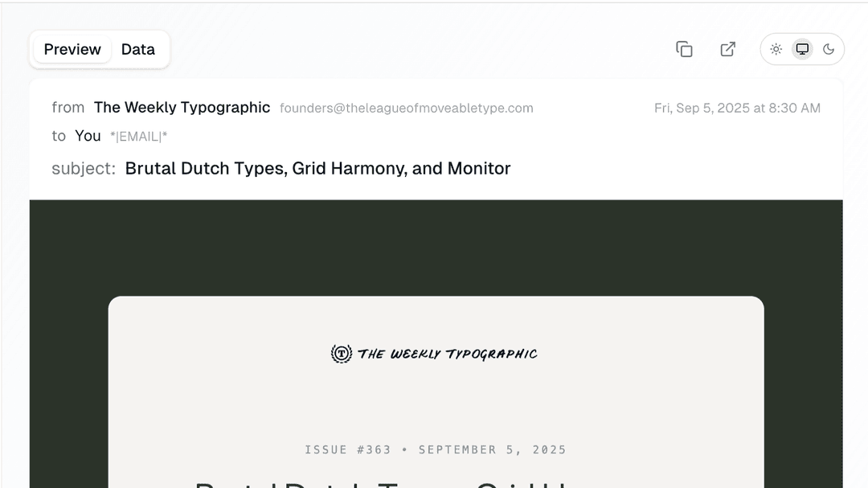Image resolution: width=868 pixels, height=488 pixels.
Task: Click the Fri, Sep 5, 2025 timestamp
Action: pyautogui.click(x=737, y=109)
